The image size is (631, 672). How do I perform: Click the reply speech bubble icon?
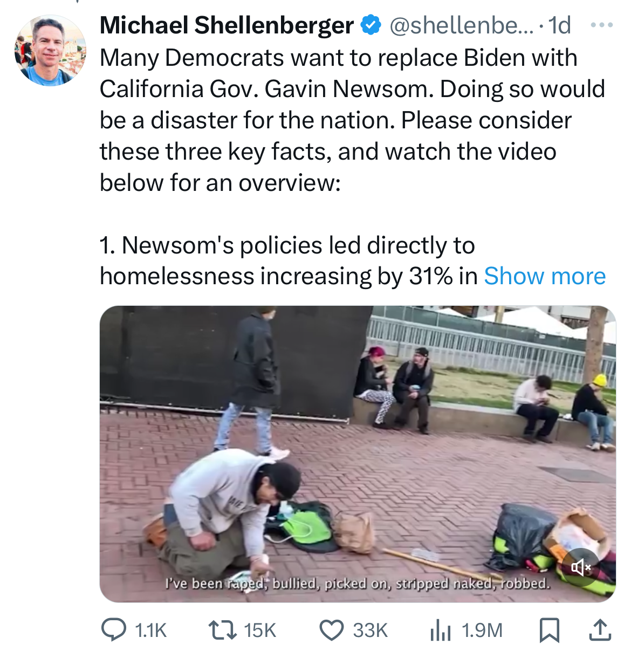114,630
